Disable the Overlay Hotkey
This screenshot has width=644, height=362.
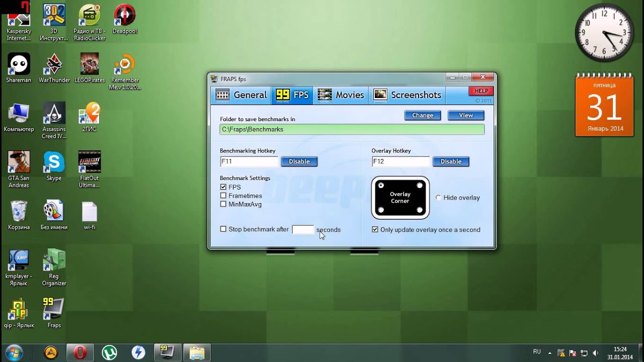[x=451, y=161]
